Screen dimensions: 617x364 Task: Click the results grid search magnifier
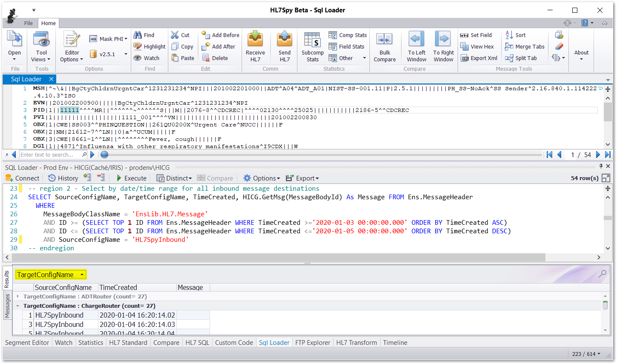603,274
